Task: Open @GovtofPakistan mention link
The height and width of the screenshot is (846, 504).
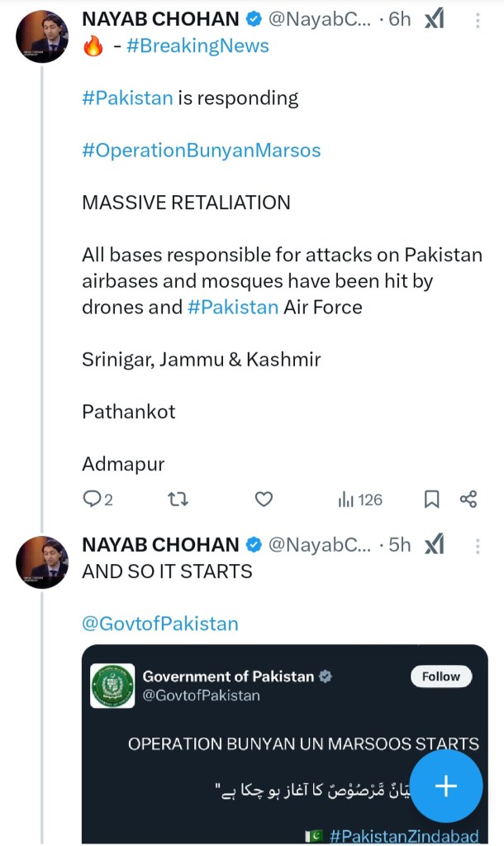Action: 159,624
